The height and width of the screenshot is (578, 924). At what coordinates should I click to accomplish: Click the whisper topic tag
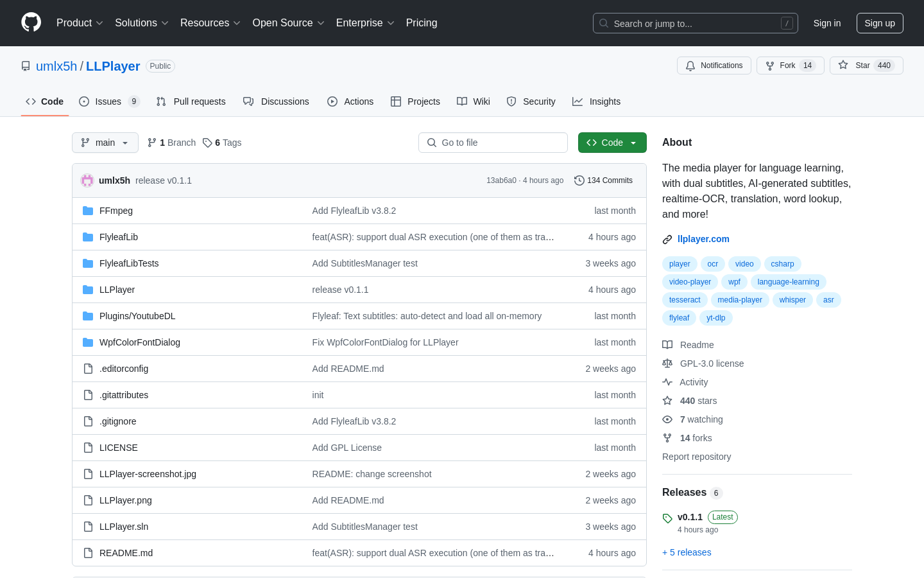tap(792, 300)
